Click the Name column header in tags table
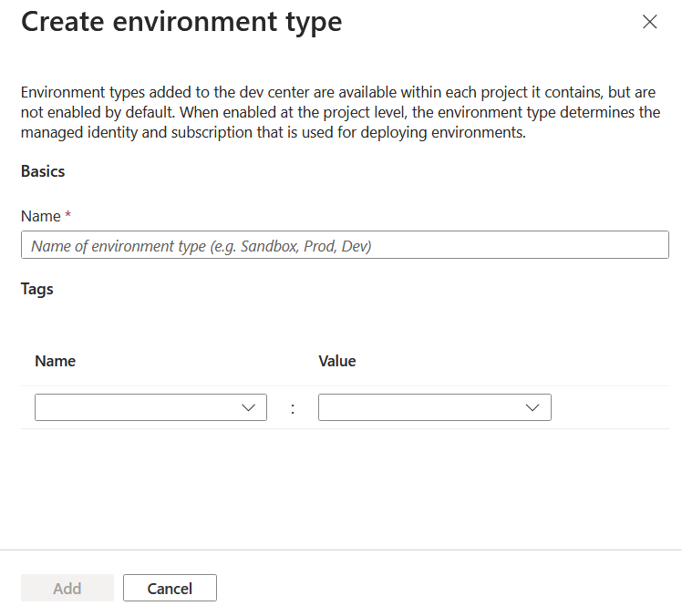 (x=55, y=361)
